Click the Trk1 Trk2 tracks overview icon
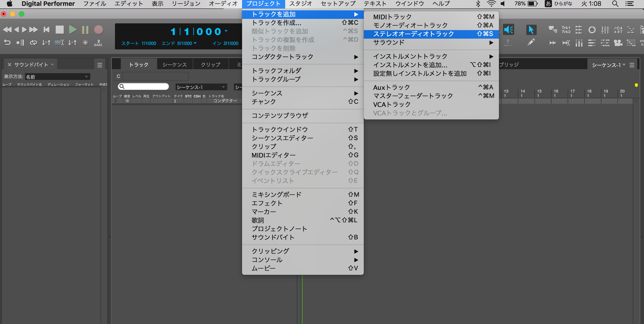This screenshot has width=644, height=324. [566, 30]
